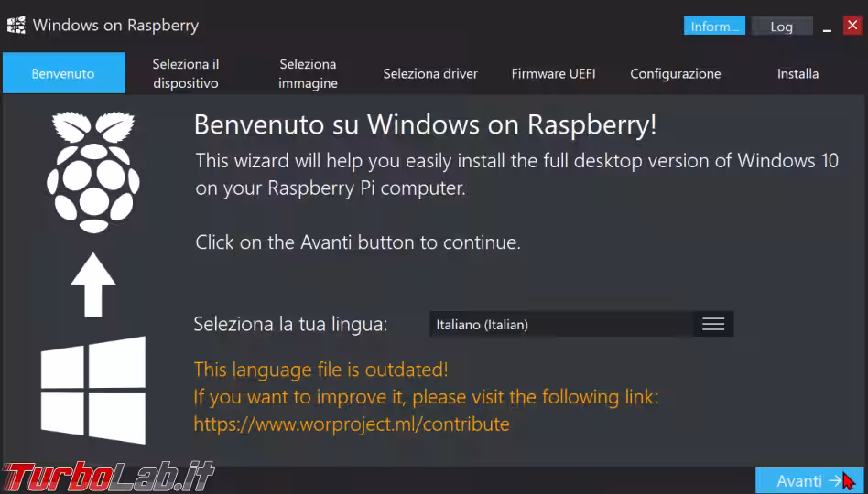The width and height of the screenshot is (868, 494).
Task: Go to the Seleziona immagine tab
Action: 309,73
